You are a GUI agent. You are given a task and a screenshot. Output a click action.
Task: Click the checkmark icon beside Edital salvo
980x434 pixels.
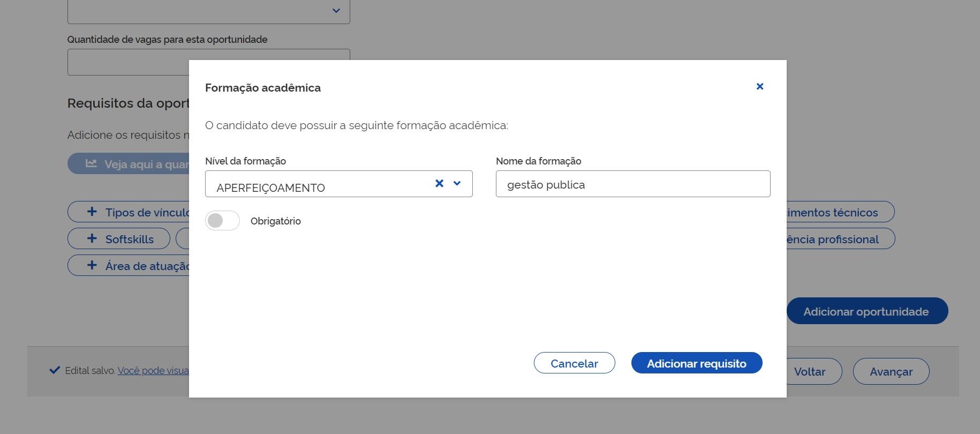pyautogui.click(x=55, y=370)
